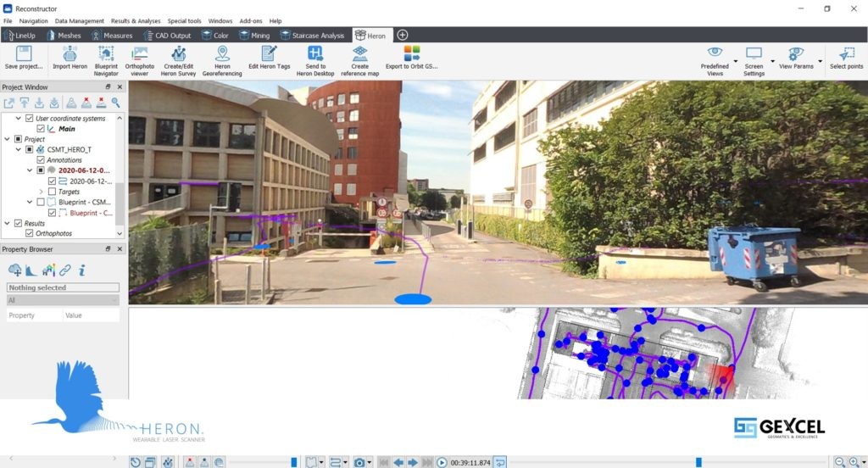This screenshot has width=868, height=468.
Task: Step to previous frame with left arrow
Action: (398, 462)
